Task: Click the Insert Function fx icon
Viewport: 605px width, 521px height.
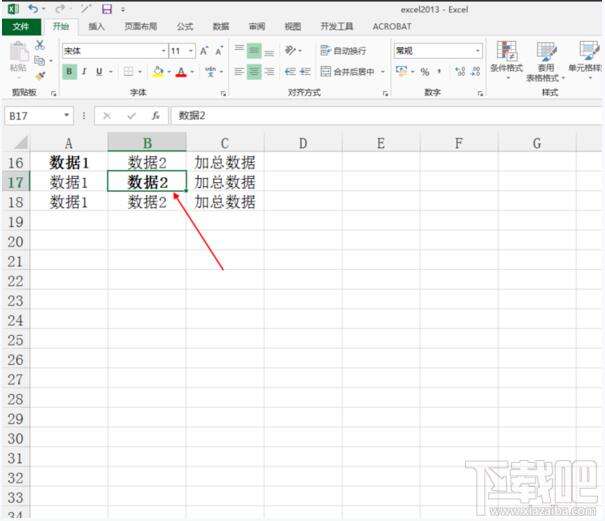Action: 156,116
